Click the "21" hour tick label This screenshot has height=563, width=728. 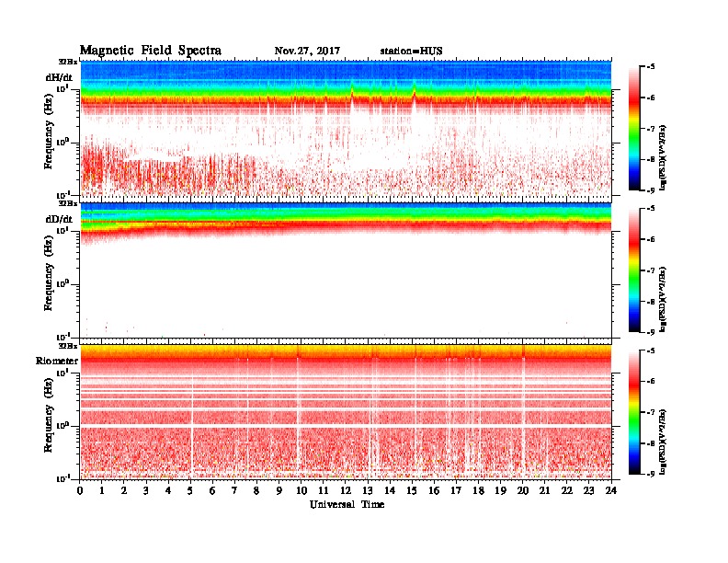coord(544,490)
